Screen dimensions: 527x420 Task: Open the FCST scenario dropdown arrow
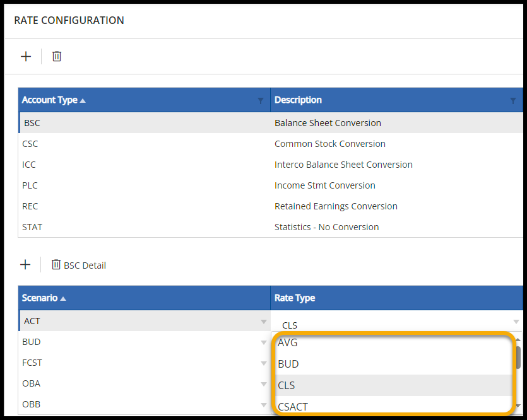click(x=264, y=363)
